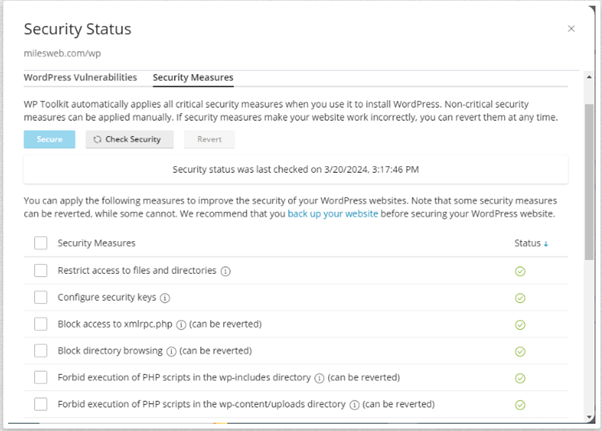Click the blue Secure button
The image size is (602, 431).
(50, 139)
